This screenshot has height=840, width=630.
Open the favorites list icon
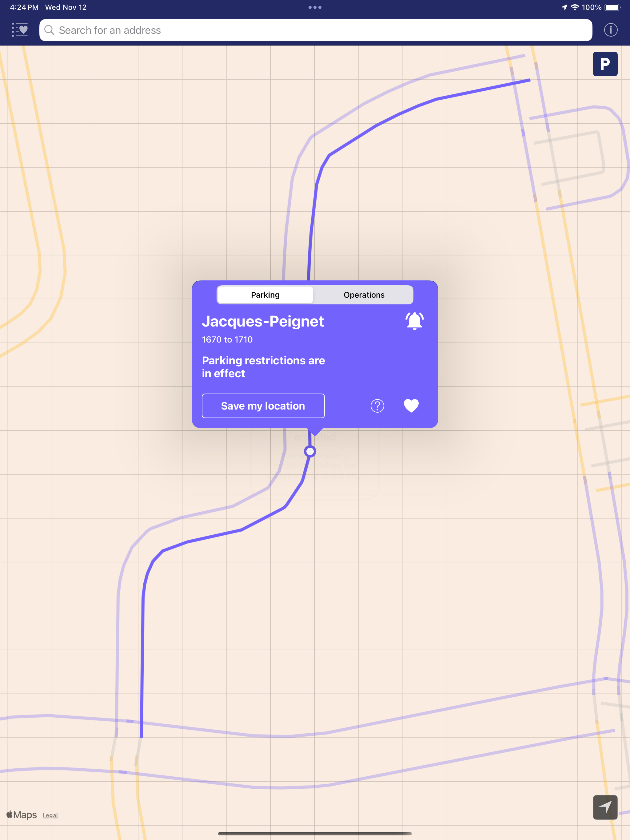pyautogui.click(x=20, y=30)
